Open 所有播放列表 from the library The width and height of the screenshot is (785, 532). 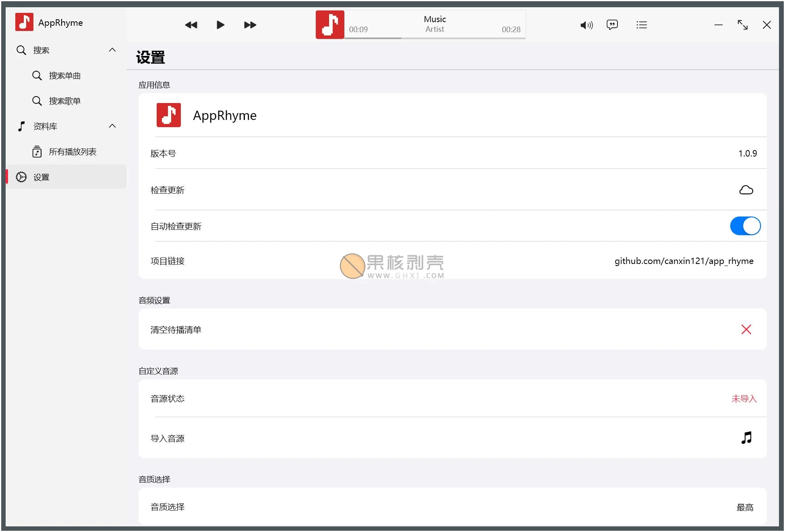(x=72, y=151)
